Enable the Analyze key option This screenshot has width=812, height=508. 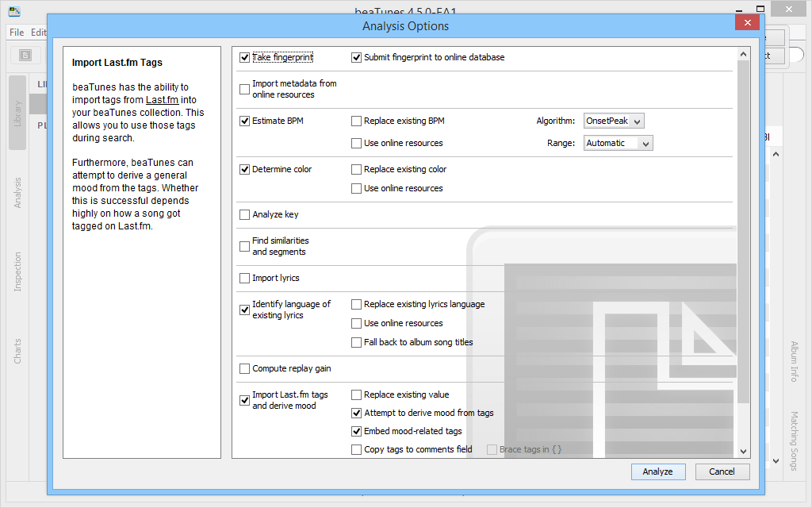tap(245, 214)
